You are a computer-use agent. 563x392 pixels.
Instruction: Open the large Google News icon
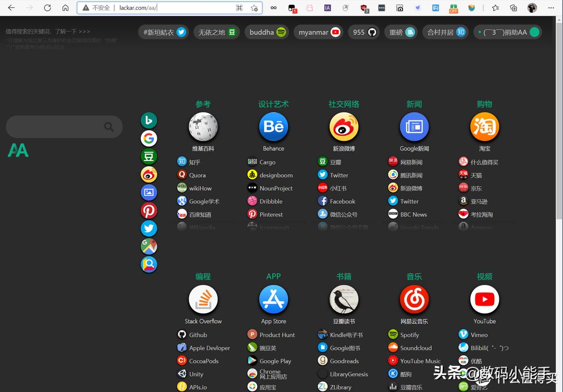(x=414, y=126)
